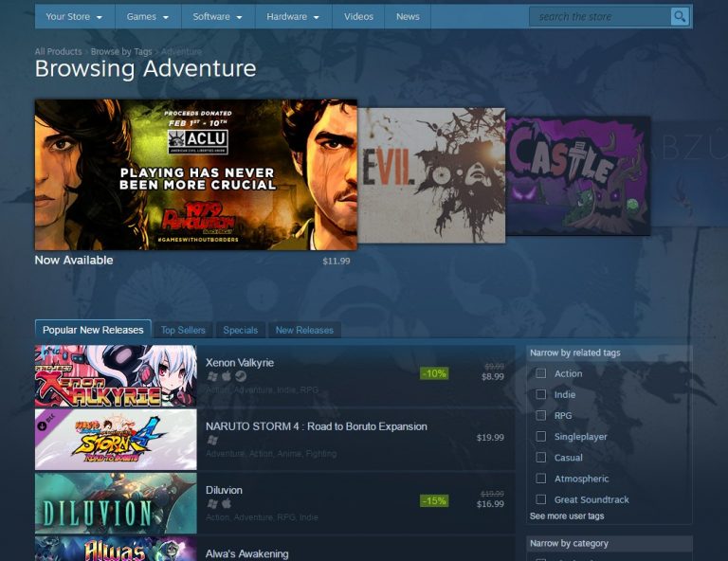Check the Indie tag filter
Screen dimensions: 728x561
click(x=541, y=394)
